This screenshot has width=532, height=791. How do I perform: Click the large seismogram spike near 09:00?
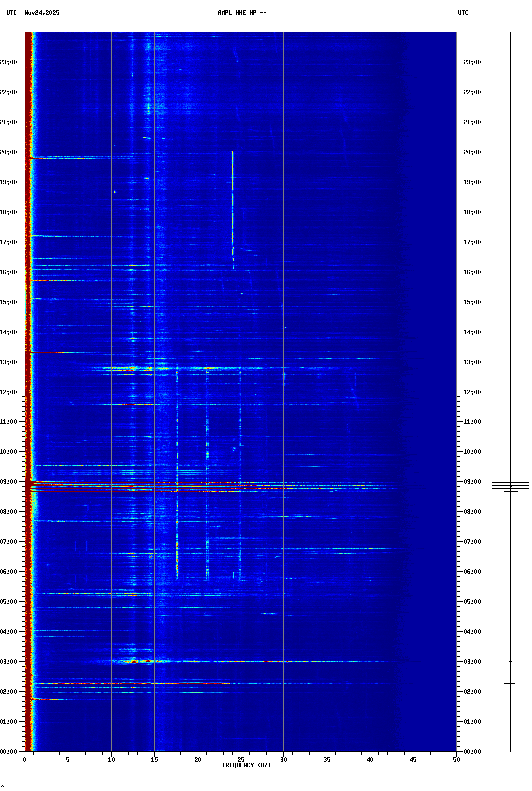click(510, 485)
